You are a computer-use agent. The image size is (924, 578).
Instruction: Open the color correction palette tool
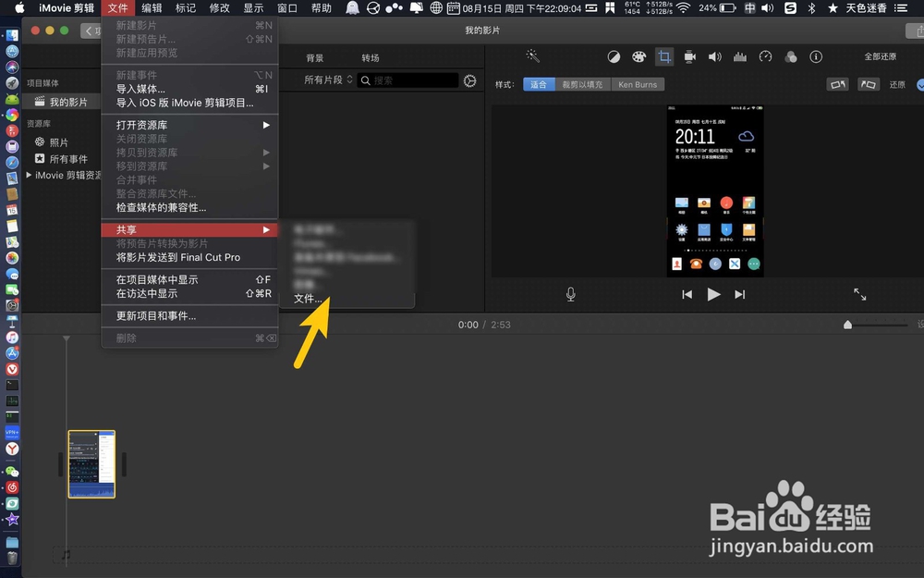pos(638,56)
